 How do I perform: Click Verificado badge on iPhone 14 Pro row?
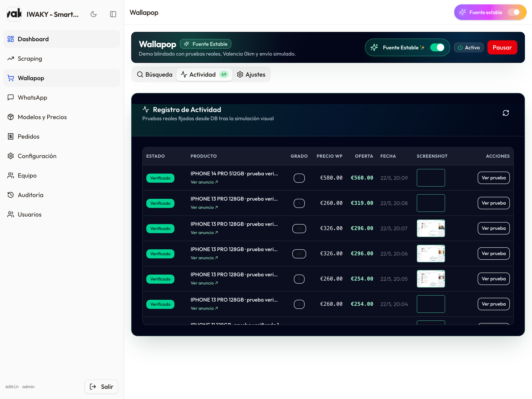pos(160,178)
